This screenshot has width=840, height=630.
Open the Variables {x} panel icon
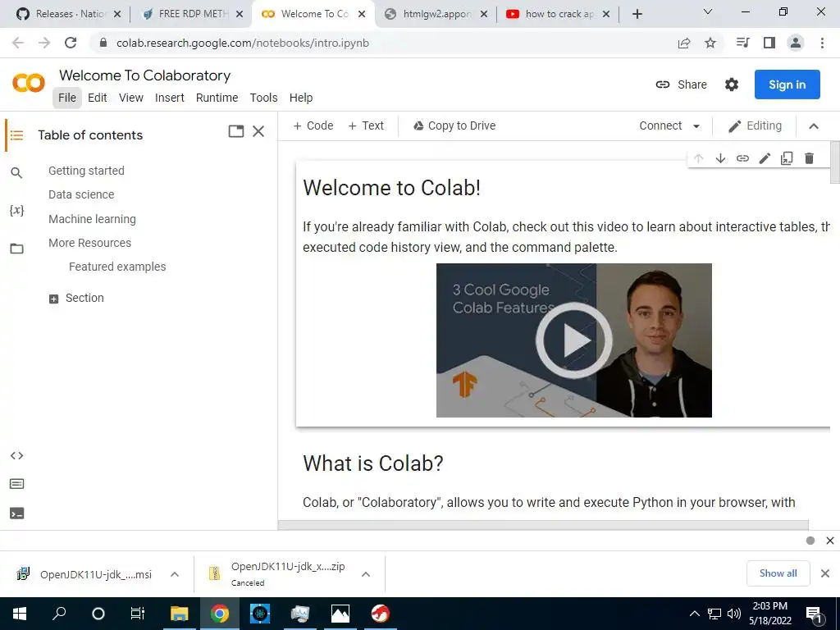(16, 210)
